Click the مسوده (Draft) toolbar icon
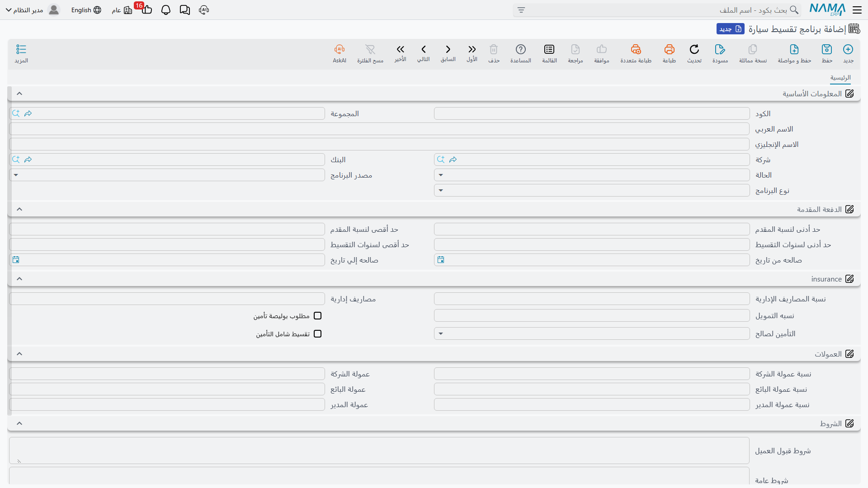The image size is (868, 488). [720, 49]
